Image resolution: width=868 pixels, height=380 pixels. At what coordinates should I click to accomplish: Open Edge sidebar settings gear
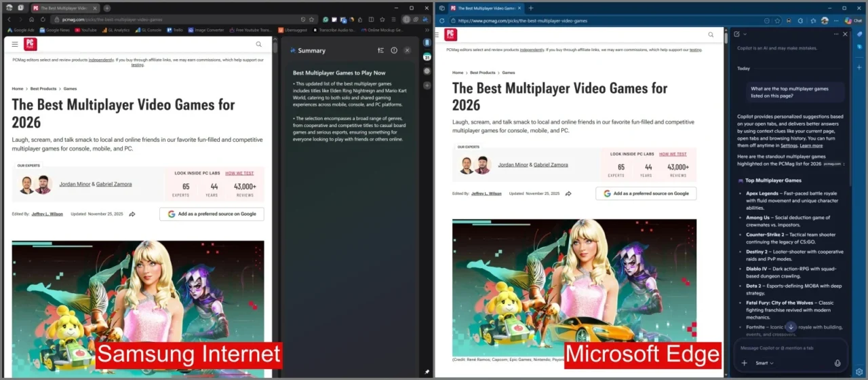[859, 372]
